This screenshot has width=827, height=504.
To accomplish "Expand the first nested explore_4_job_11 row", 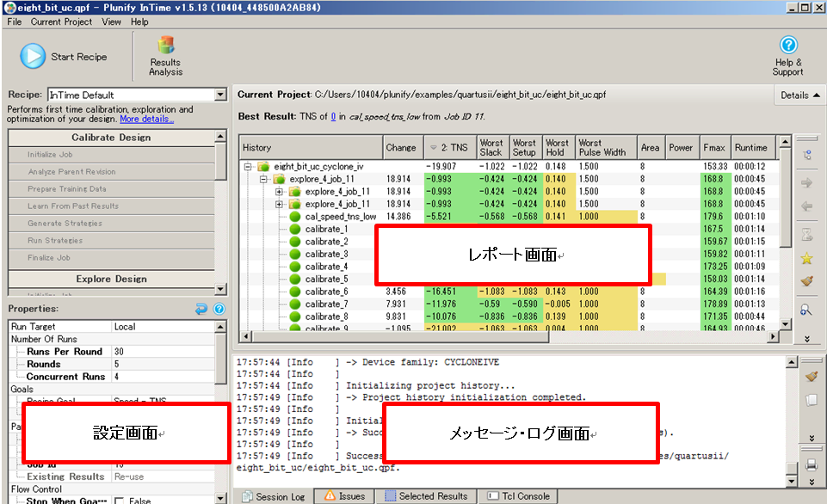I will click(x=279, y=192).
